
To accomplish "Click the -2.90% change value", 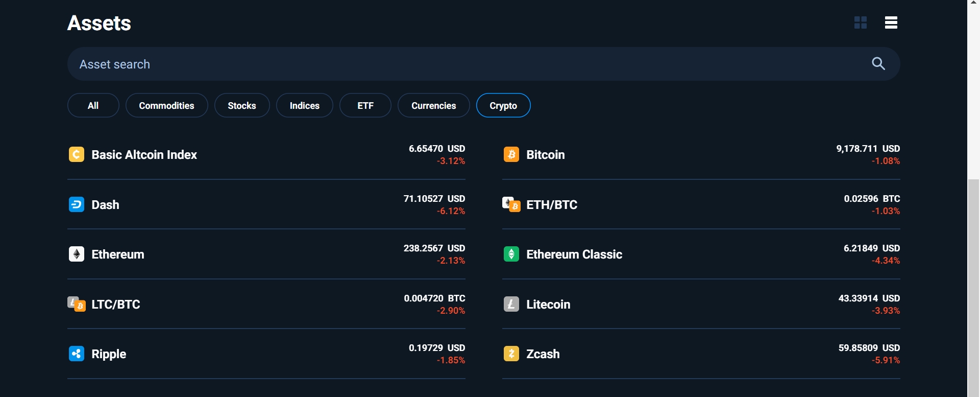I will click(x=451, y=311).
